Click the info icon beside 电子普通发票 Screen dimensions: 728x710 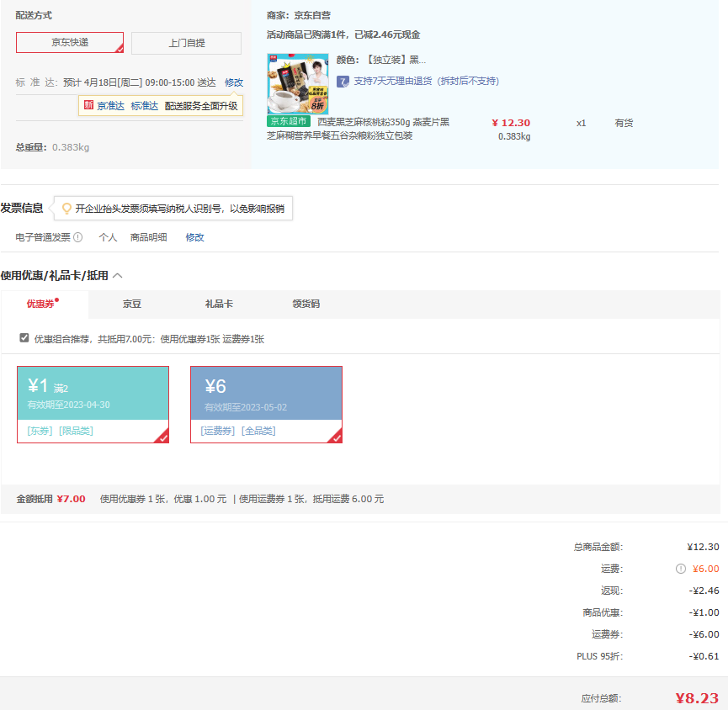point(78,237)
